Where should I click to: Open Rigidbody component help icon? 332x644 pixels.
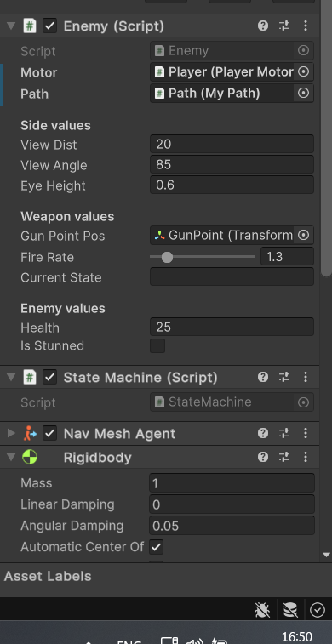click(263, 457)
